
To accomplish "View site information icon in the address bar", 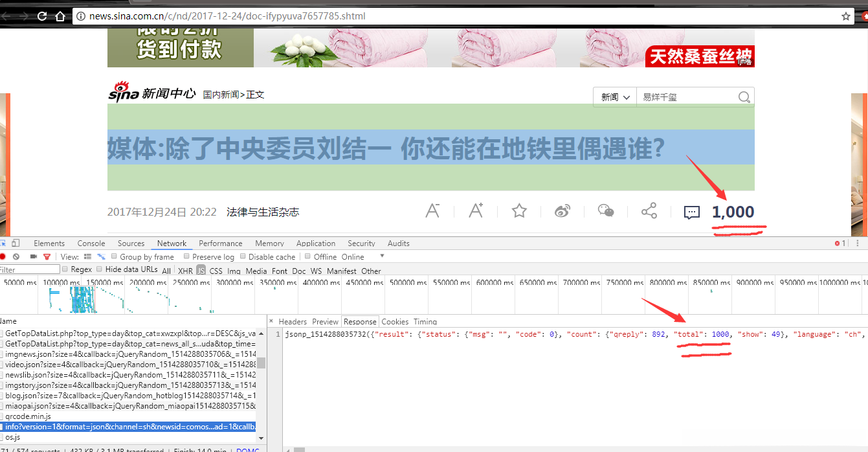I will 81,16.
